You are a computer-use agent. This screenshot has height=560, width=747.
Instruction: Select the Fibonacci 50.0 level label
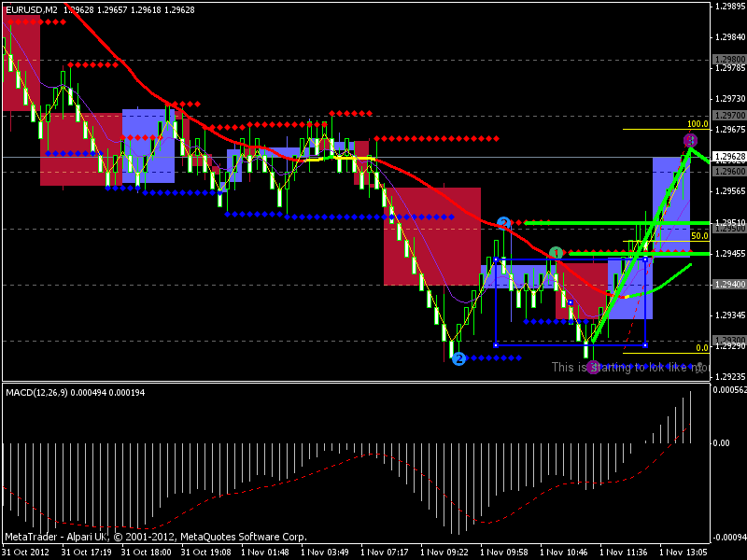coord(699,236)
